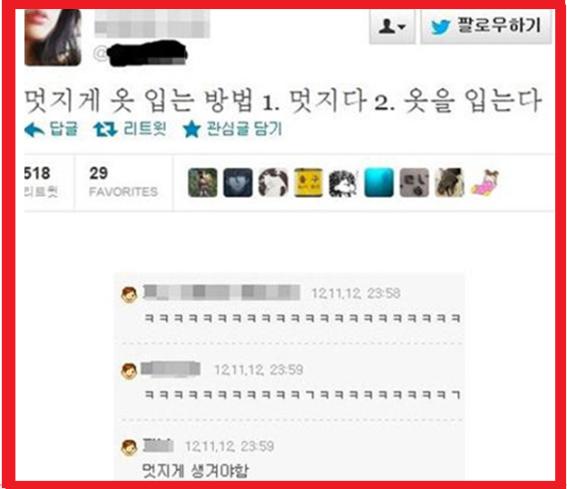This screenshot has height=489, width=567.
Task: Click the first retweeter avatar with green photo
Action: pyautogui.click(x=203, y=183)
